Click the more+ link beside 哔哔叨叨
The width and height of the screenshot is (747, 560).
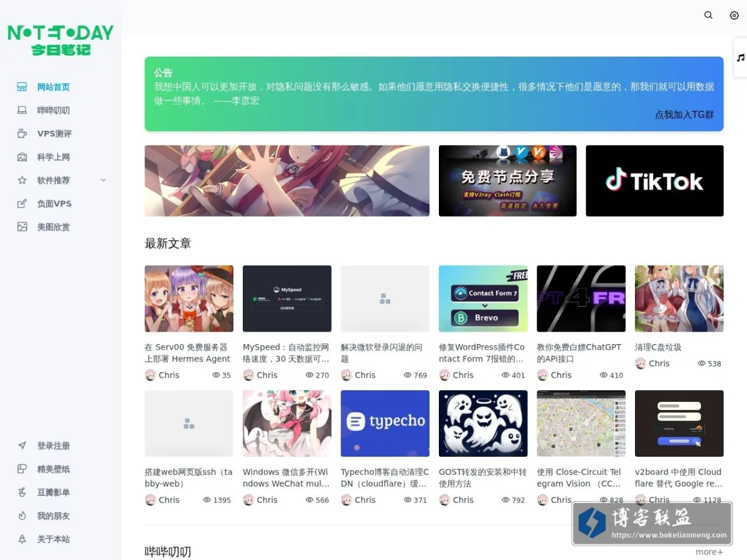click(x=709, y=552)
